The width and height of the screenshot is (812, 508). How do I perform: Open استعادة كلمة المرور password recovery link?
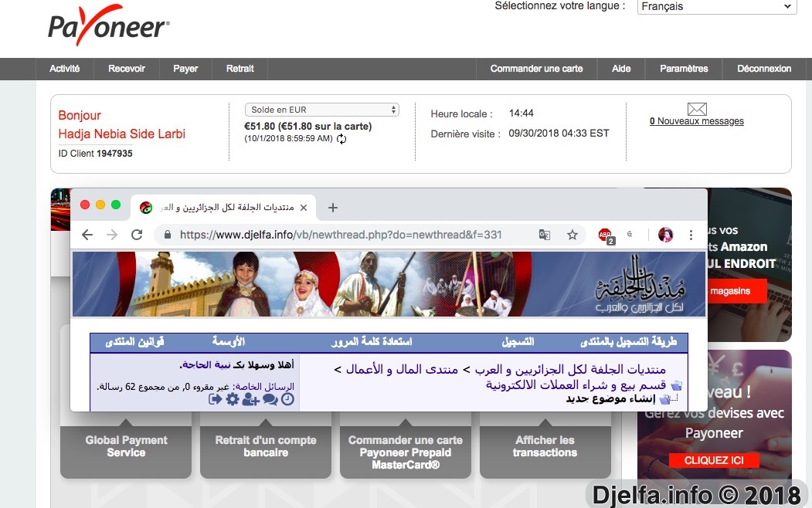point(372,342)
